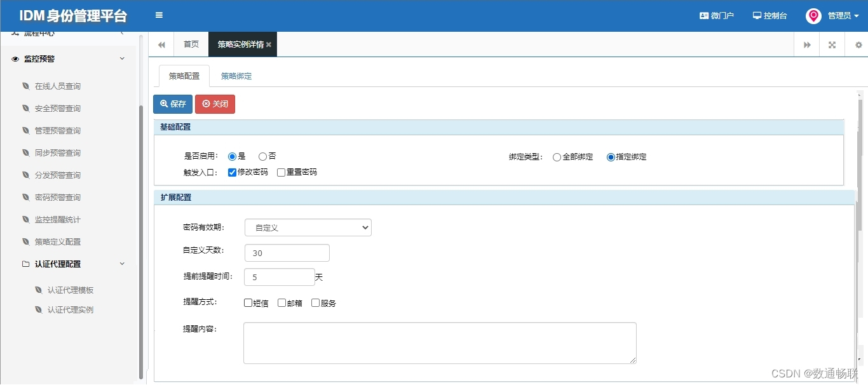Click the leaf icon beside 认证代理模板
868x385 pixels.
click(38, 290)
